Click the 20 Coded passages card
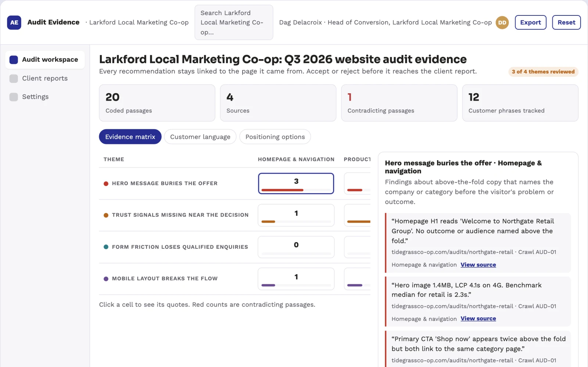 157,103
